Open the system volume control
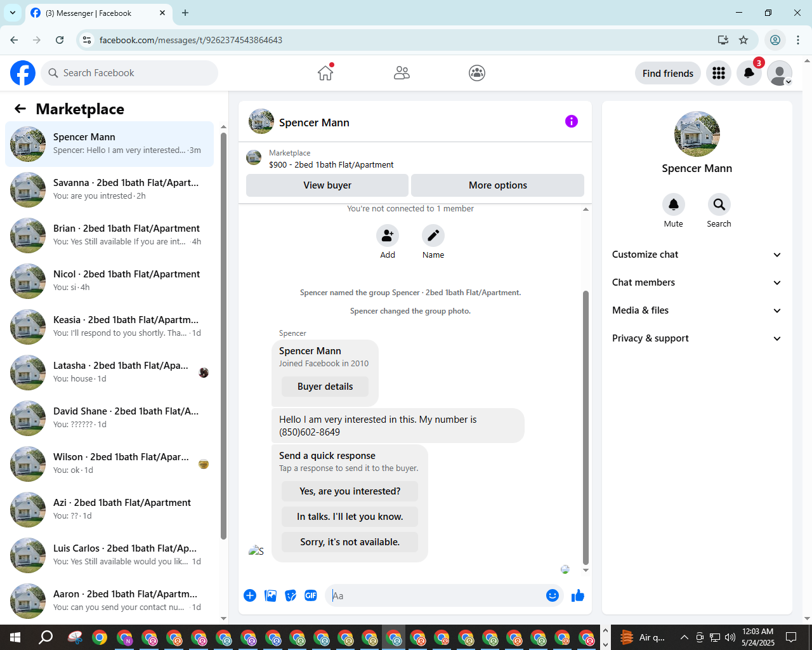Screen dimensions: 812x650 [x=730, y=637]
